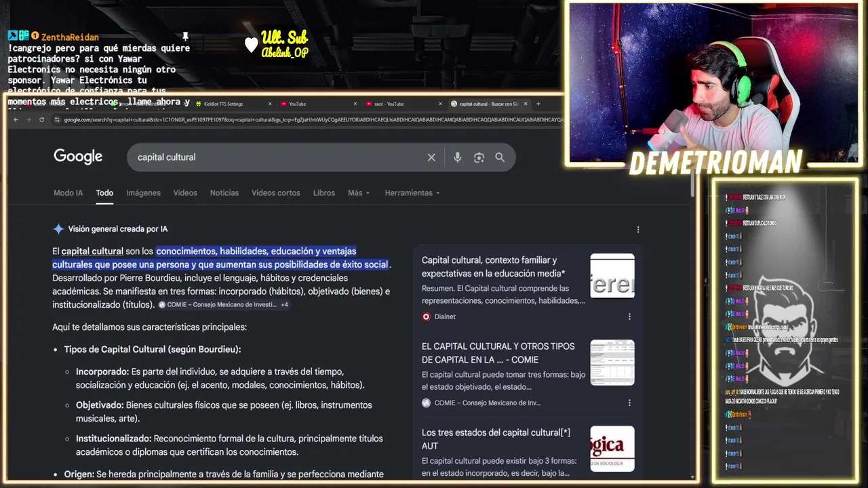Click the ZenthaReidan username in the overlay

coord(70,37)
